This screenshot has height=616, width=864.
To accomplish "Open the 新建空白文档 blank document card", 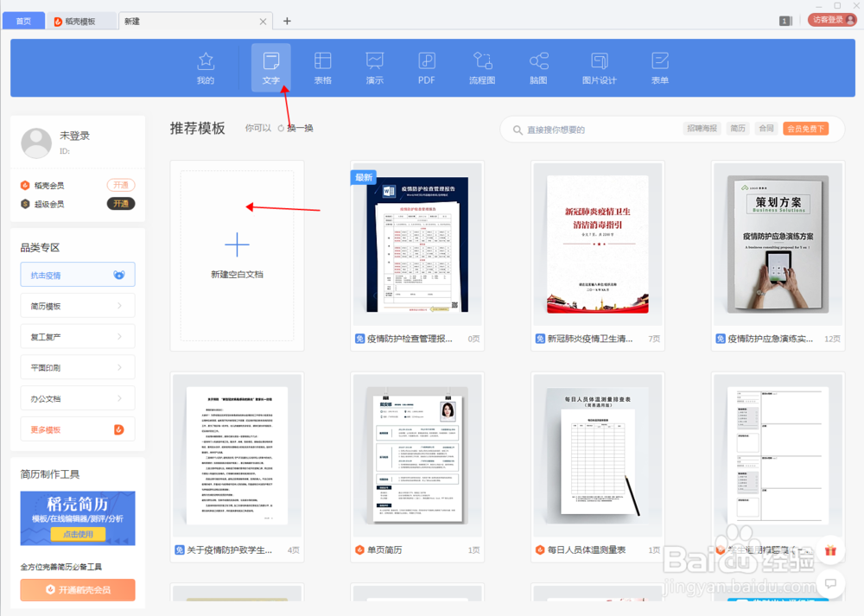I will (237, 256).
